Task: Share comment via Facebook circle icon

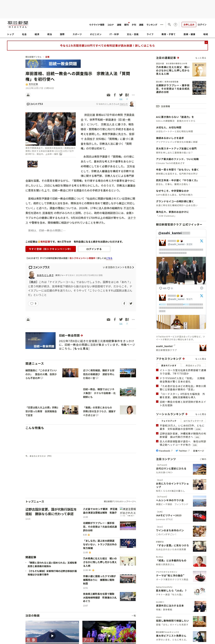Action: click(124, 303)
